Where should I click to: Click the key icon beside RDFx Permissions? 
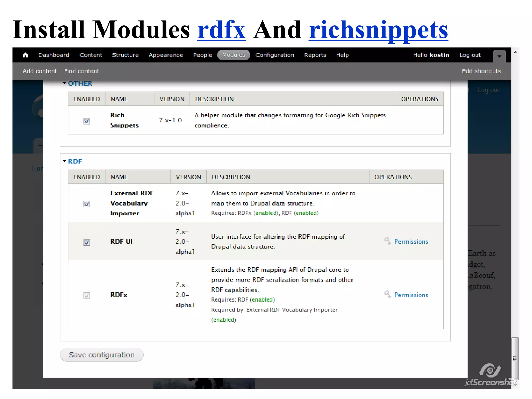coord(388,295)
